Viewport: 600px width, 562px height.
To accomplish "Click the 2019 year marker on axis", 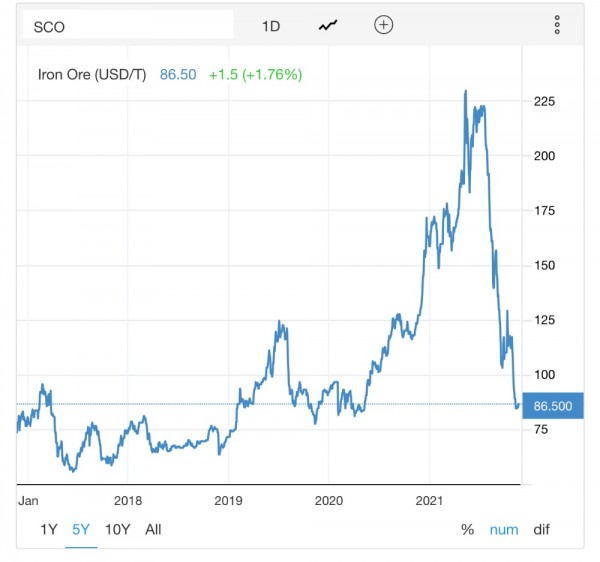I will coord(228,500).
